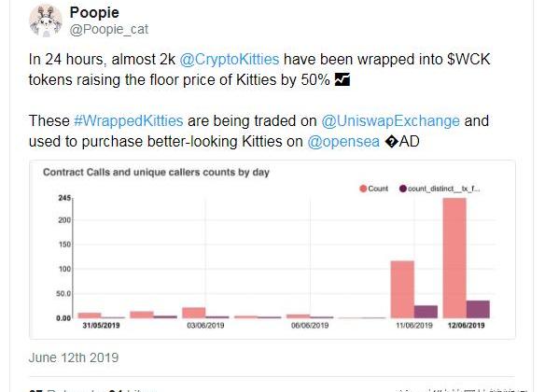
Task: Click the 31/05/2019 axis date label
Action: (x=101, y=326)
